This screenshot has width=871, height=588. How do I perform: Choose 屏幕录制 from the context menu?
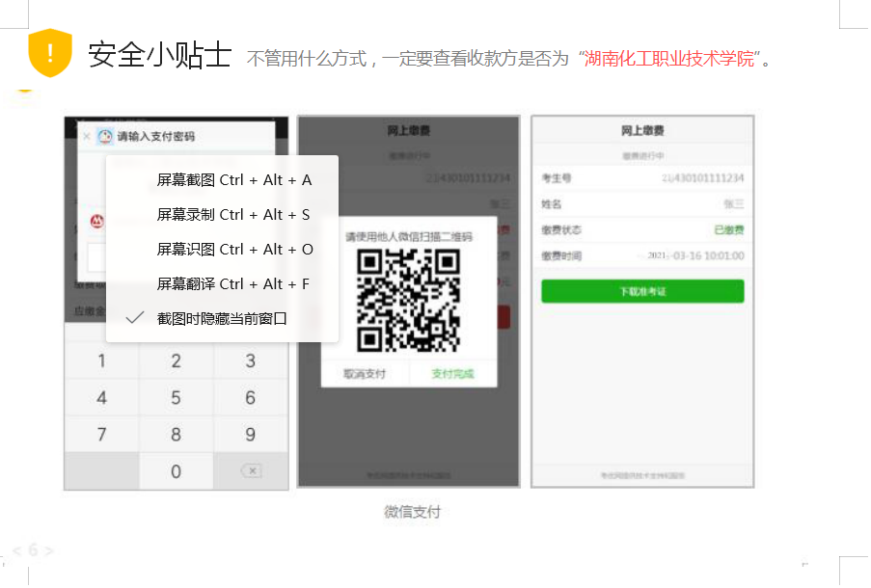233,215
